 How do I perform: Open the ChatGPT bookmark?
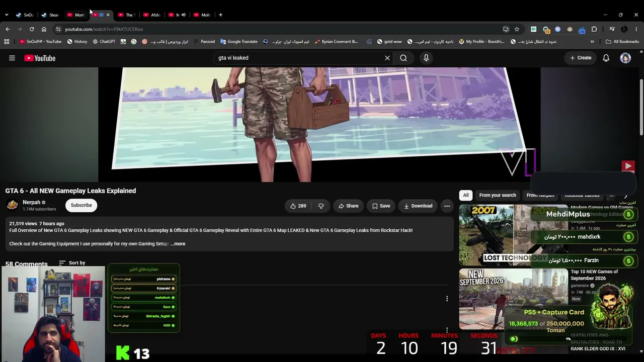(104, 42)
